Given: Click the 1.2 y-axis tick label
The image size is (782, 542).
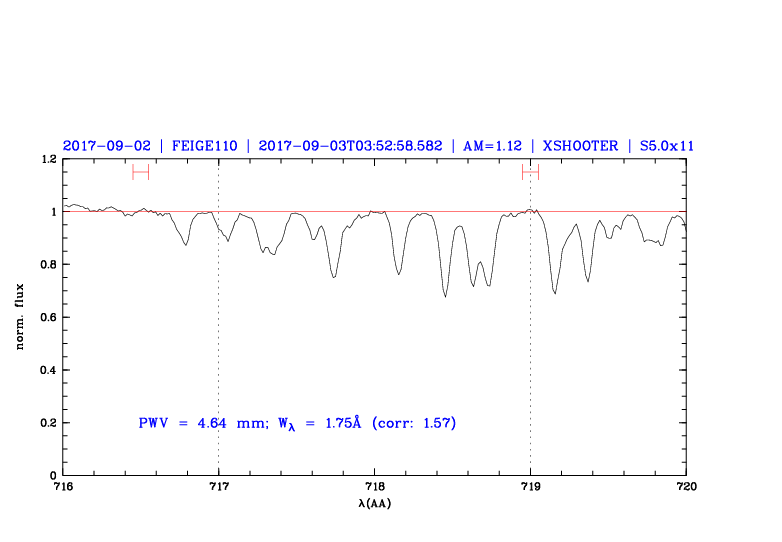Looking at the screenshot, I should [47, 160].
